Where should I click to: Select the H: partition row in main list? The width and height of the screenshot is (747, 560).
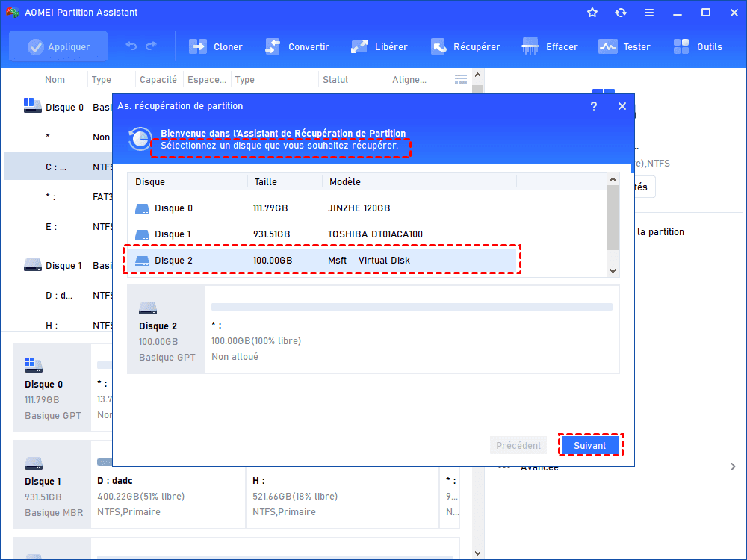click(x=58, y=326)
